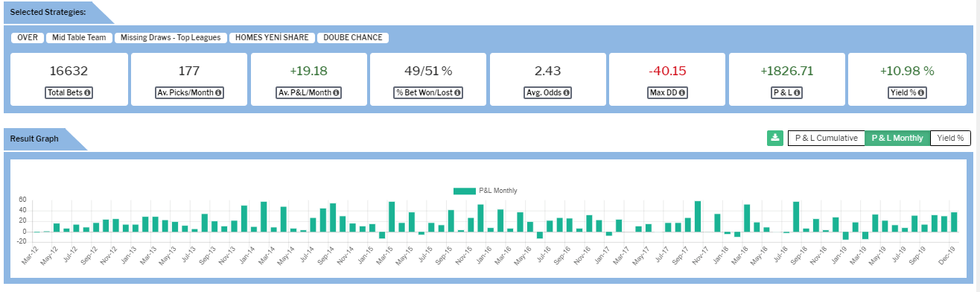Open info icon next to Total Bets

88,93
